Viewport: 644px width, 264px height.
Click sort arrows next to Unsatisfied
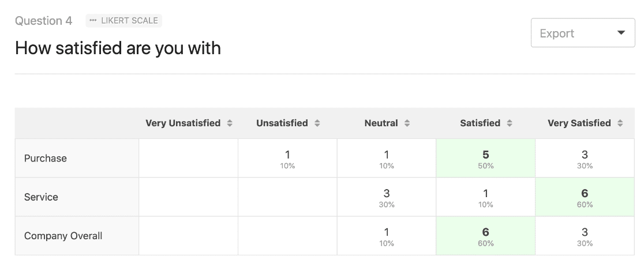[317, 123]
